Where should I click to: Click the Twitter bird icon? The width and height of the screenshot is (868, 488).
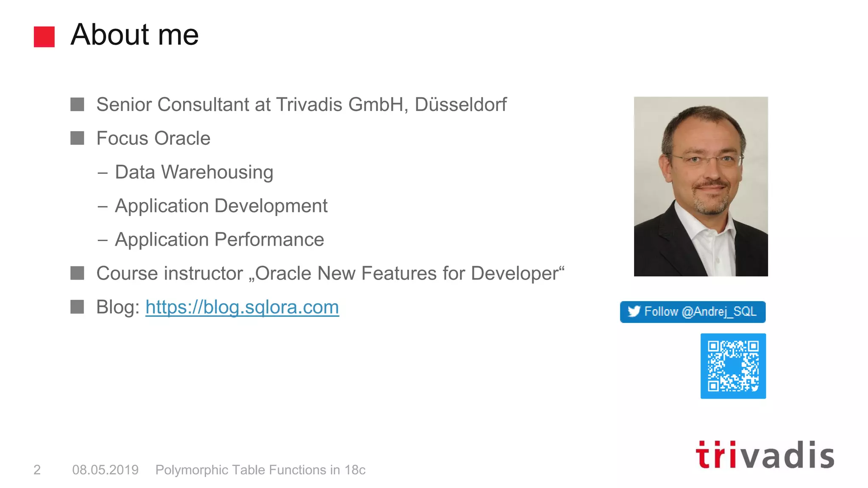click(x=634, y=312)
